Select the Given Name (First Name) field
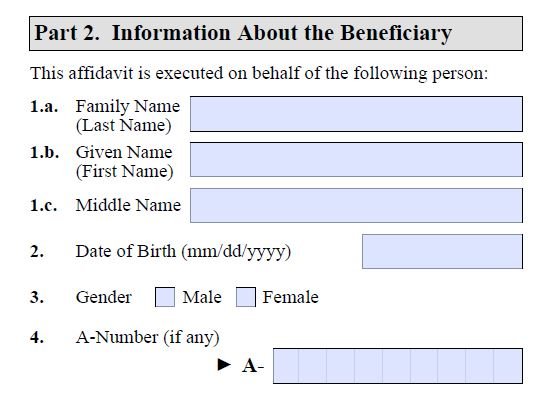The image size is (546, 395). 356,160
